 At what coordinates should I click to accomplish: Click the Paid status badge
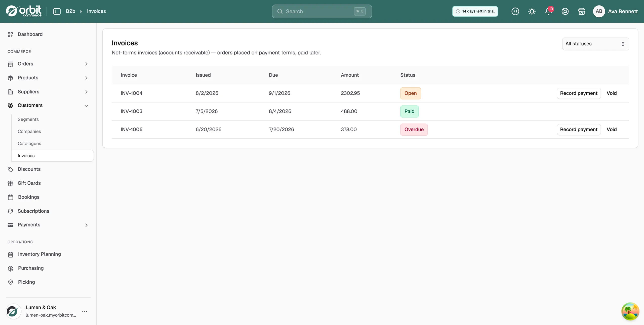[409, 111]
